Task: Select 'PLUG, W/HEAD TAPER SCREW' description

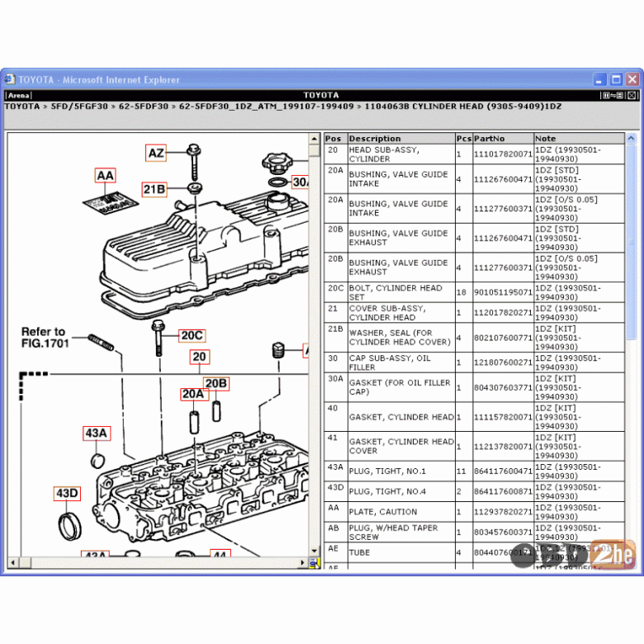Action: click(x=394, y=533)
